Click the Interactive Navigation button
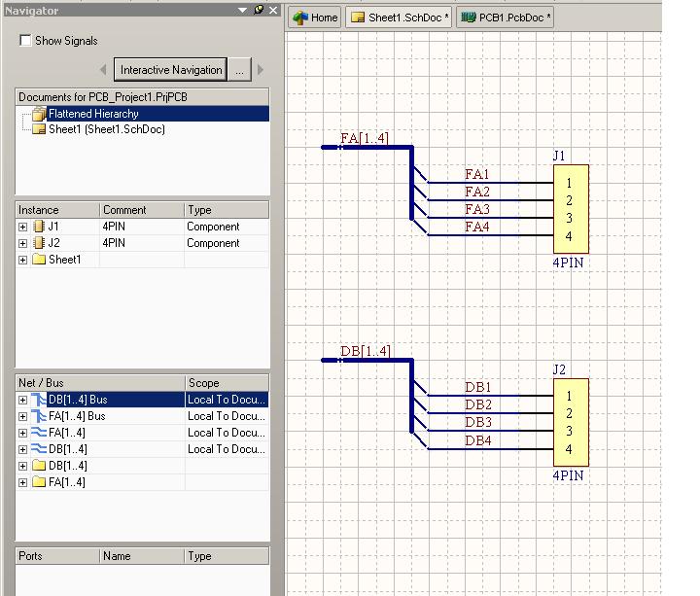 171,70
